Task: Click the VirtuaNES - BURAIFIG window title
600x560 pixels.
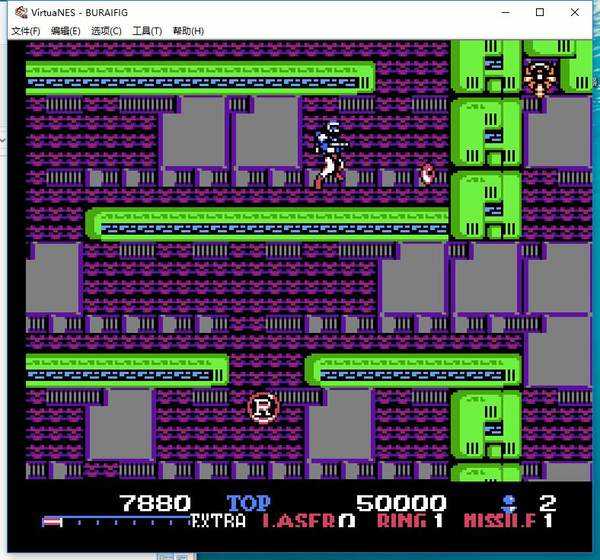Action: pyautogui.click(x=80, y=13)
